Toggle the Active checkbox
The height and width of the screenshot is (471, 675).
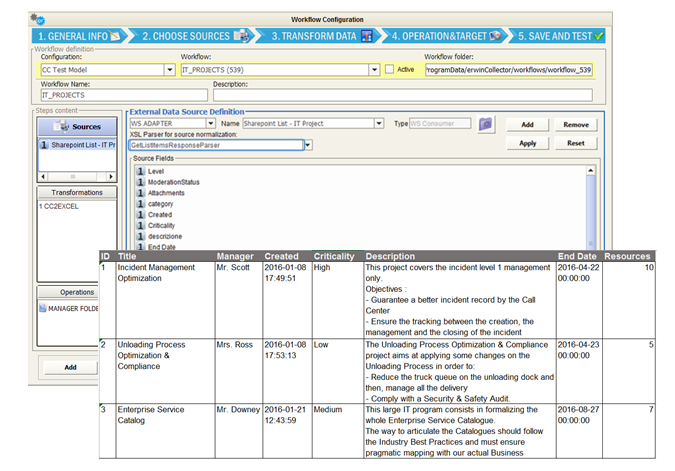(x=389, y=70)
